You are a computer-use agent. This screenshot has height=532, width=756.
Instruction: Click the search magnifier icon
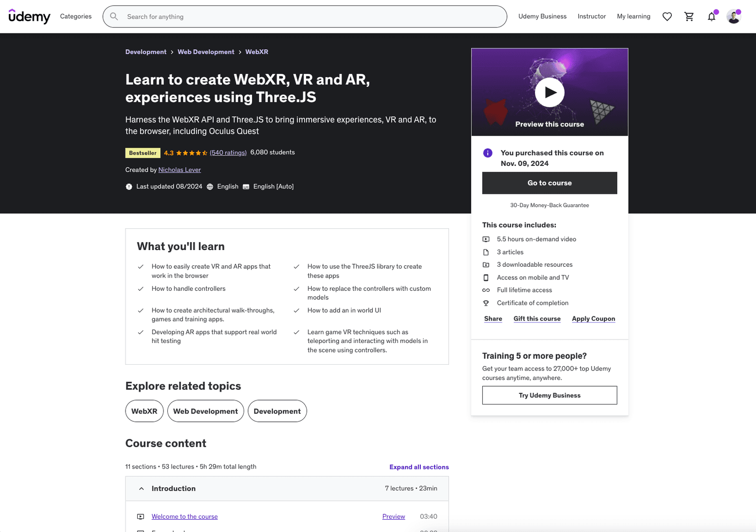point(114,16)
